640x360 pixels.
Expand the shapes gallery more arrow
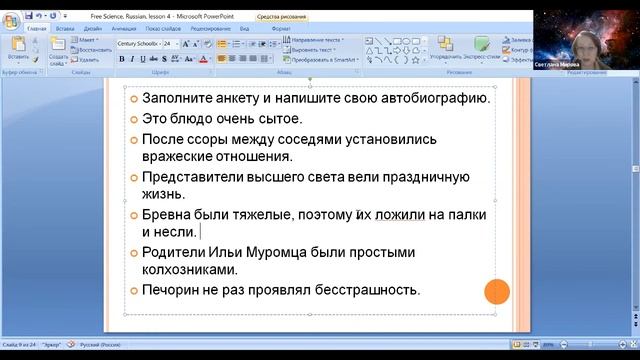click(x=424, y=60)
